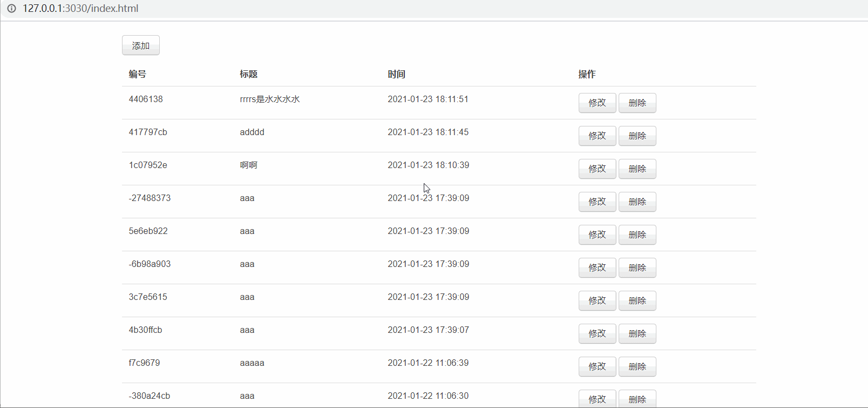Click the aaaaa title cell

coord(252,363)
